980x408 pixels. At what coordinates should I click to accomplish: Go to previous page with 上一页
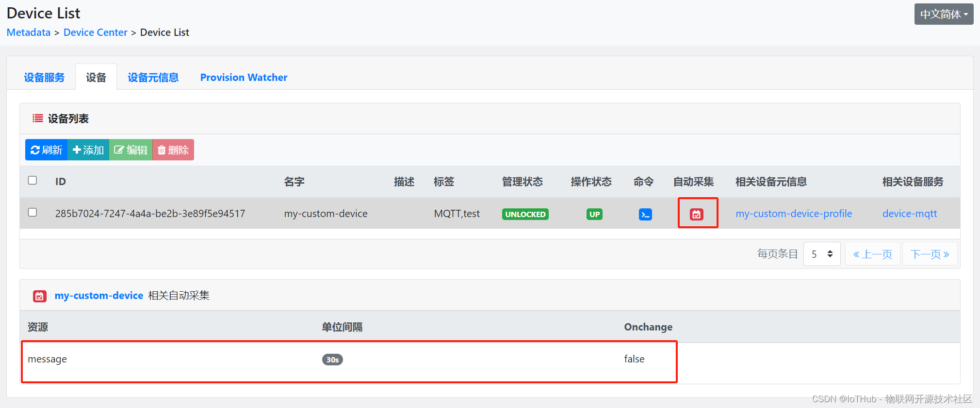(873, 254)
